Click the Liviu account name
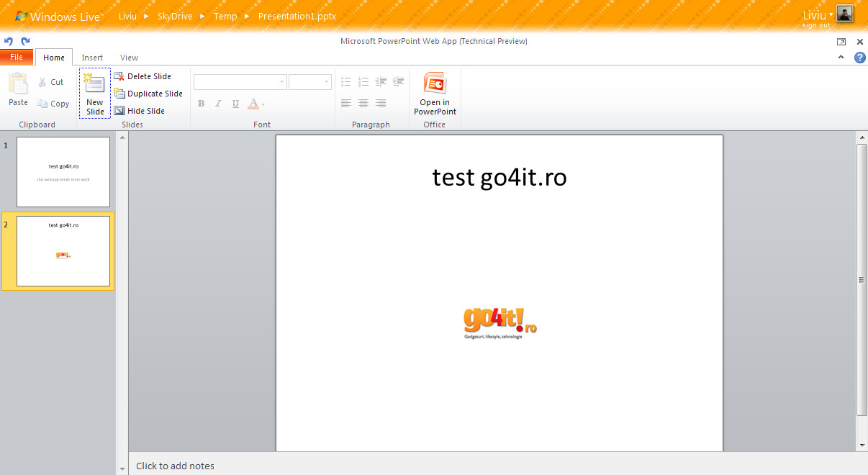Image resolution: width=868 pixels, height=475 pixels. (x=815, y=14)
